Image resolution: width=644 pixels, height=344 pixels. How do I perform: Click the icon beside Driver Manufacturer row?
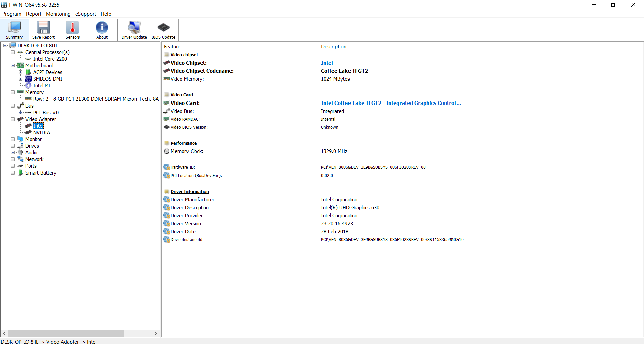pos(167,199)
